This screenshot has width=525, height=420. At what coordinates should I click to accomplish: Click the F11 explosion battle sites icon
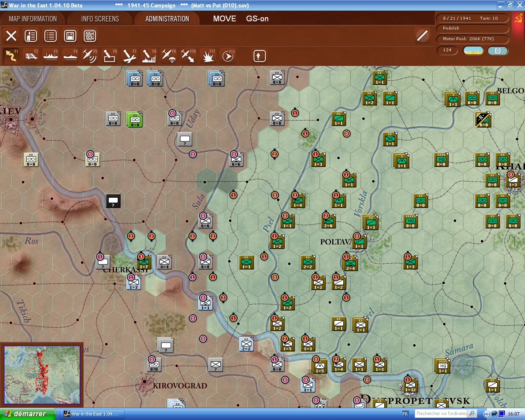208,56
